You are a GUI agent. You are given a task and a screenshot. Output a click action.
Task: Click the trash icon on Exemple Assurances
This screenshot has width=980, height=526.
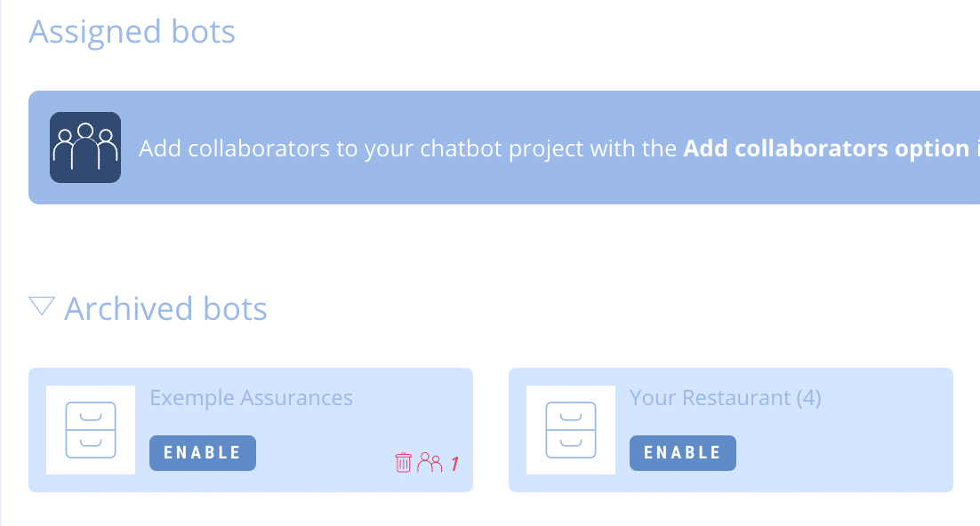coord(403,461)
